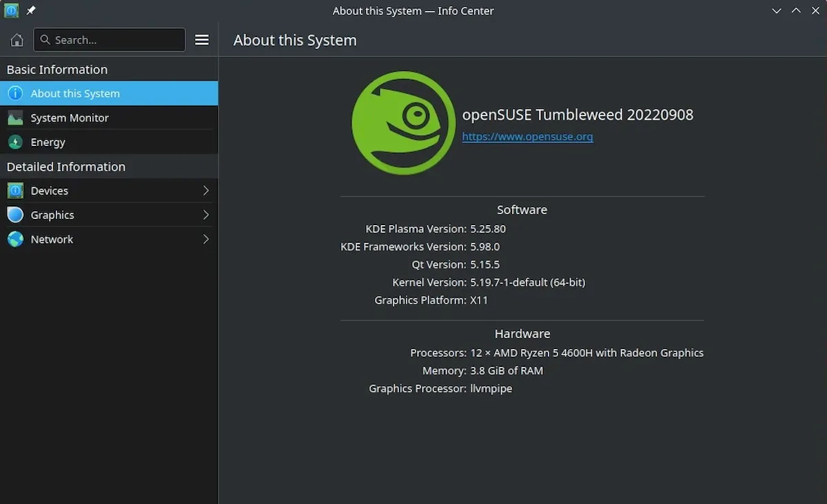The width and height of the screenshot is (827, 504).
Task: Open System Monitor sidebar entry
Action: (109, 118)
